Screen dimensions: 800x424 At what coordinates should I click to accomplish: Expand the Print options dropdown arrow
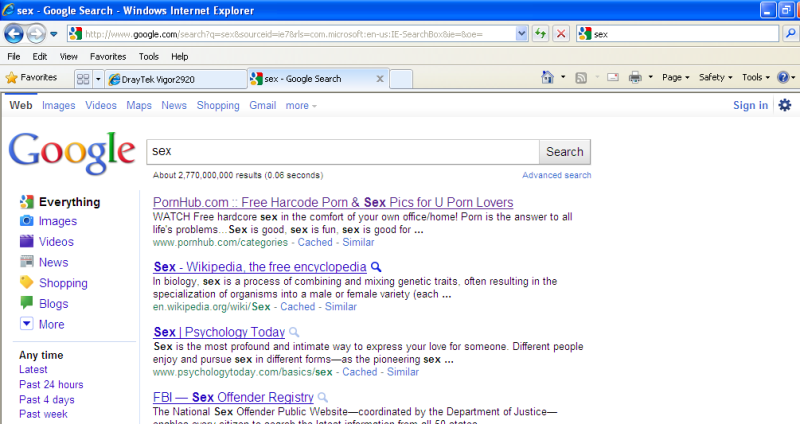click(x=651, y=78)
